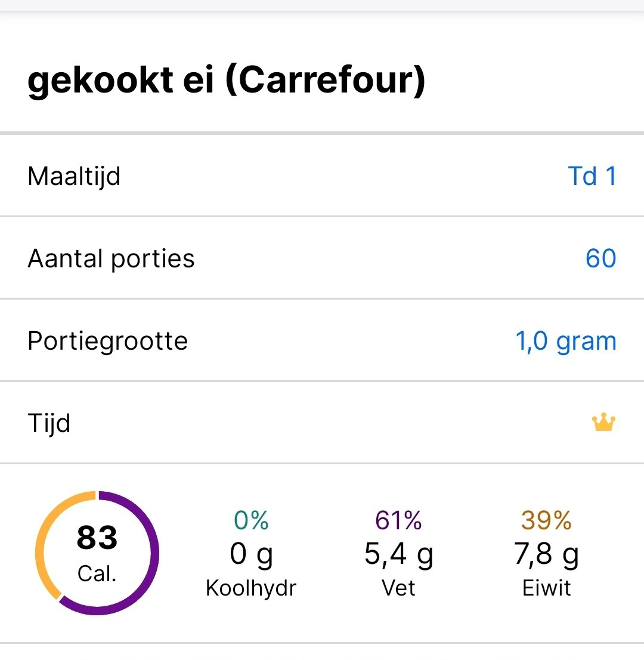Click the 39% protein percentage
The width and height of the screenshot is (644, 660).
coord(546,521)
